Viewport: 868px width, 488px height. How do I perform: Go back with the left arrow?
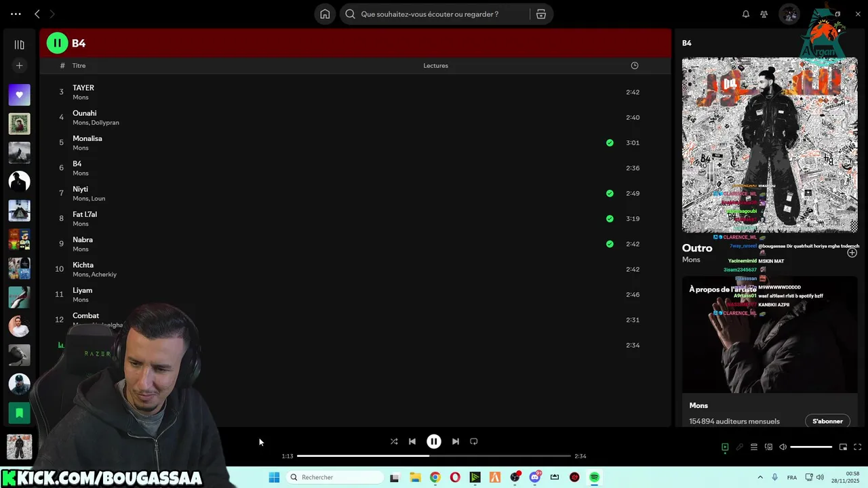click(37, 14)
